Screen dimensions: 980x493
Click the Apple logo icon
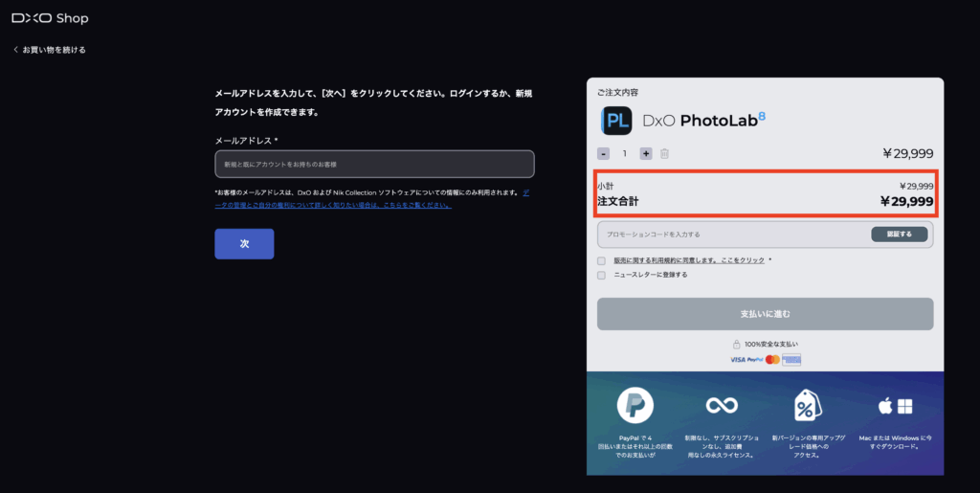pos(884,406)
